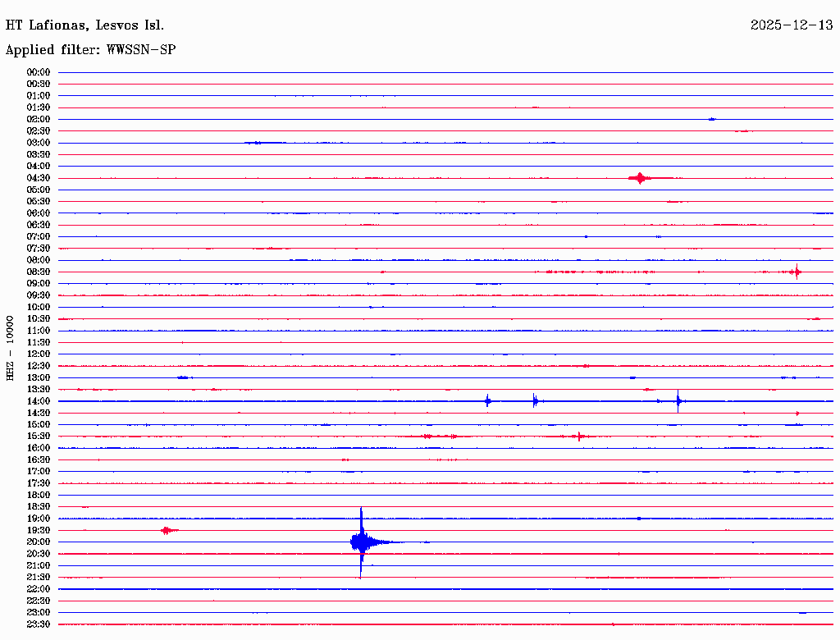Select the 06:30 time label
Viewport: 840px width, 640px height.
coord(39,225)
